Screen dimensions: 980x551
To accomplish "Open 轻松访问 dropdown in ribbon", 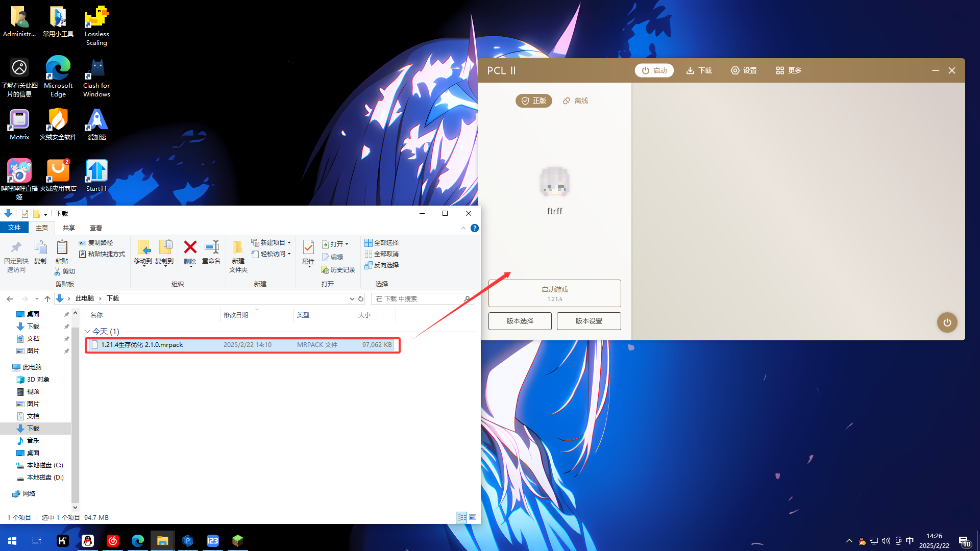I will [271, 254].
